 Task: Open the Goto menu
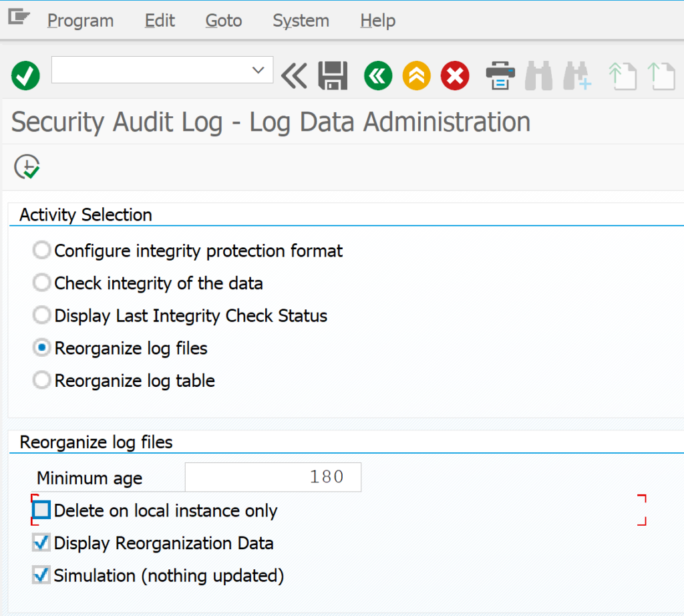tap(223, 21)
